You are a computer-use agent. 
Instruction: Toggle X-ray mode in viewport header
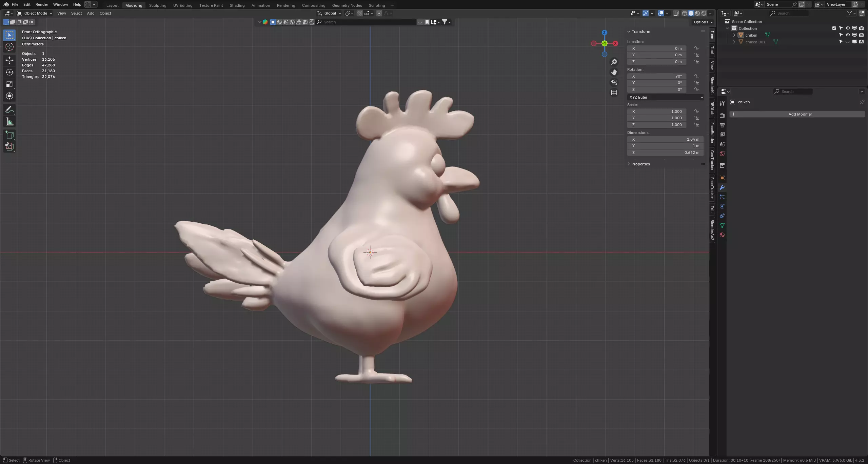pos(676,13)
